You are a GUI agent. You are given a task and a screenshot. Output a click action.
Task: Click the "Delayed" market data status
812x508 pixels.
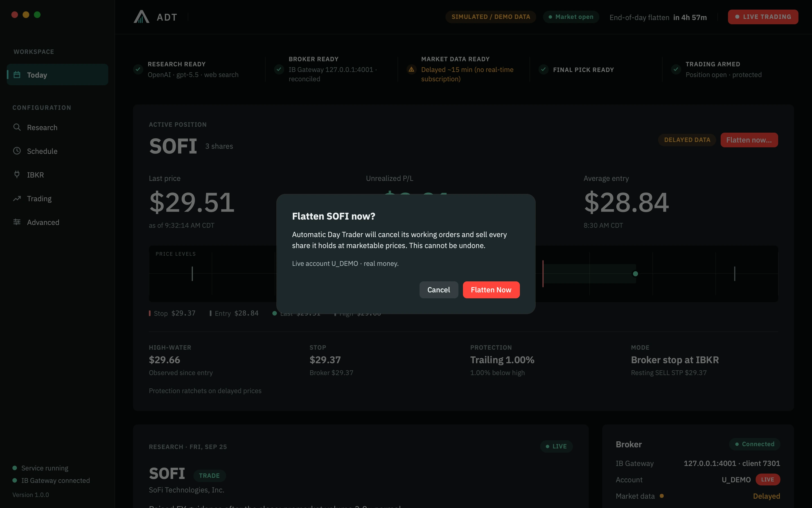(x=766, y=496)
